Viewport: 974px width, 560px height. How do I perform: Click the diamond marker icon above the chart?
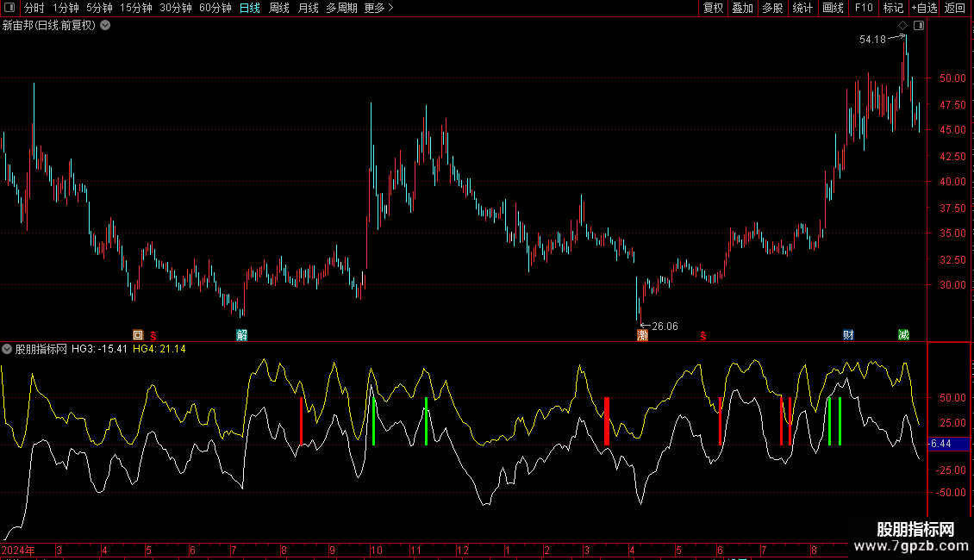click(x=903, y=26)
